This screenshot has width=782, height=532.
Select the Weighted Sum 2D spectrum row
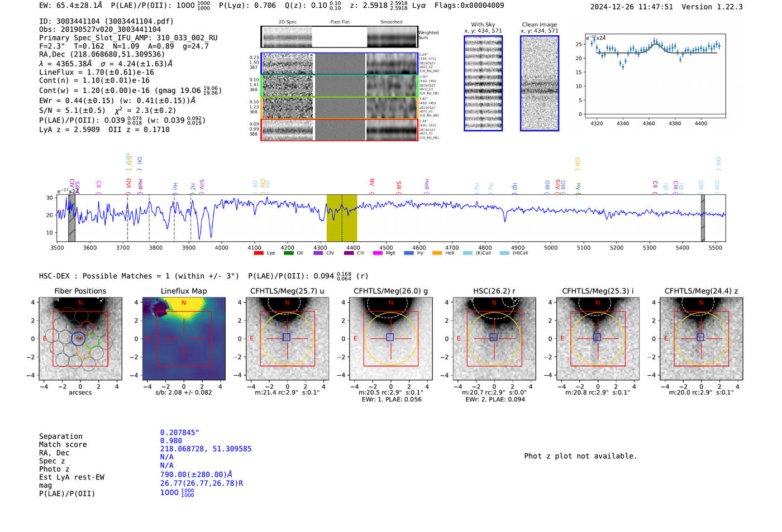click(339, 37)
